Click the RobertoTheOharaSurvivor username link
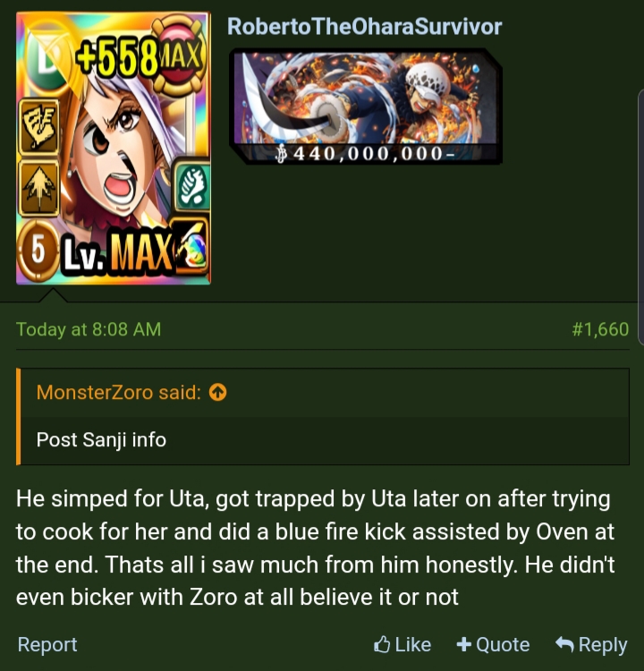 click(x=364, y=27)
